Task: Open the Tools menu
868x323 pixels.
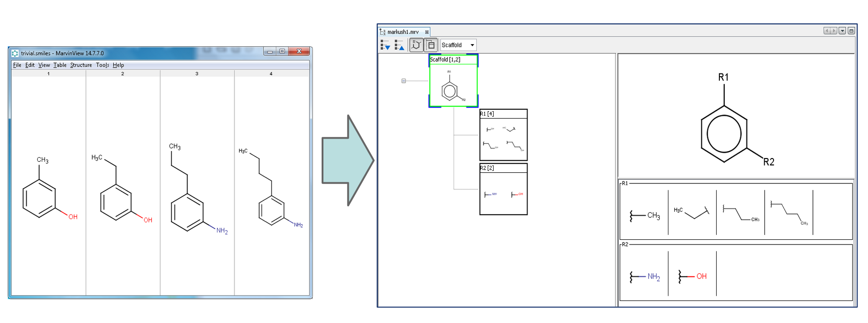Action: tap(102, 65)
